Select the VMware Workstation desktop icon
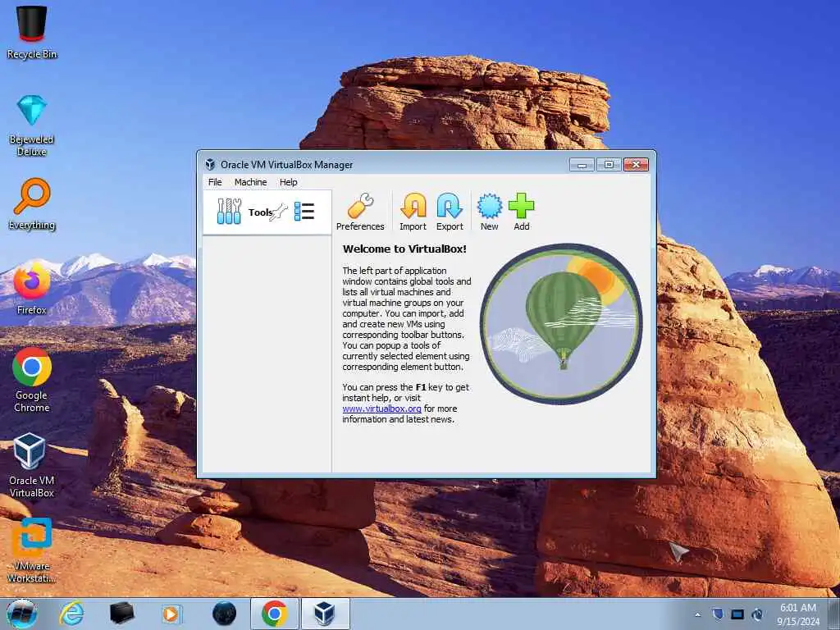The width and height of the screenshot is (840, 630). coord(32,550)
